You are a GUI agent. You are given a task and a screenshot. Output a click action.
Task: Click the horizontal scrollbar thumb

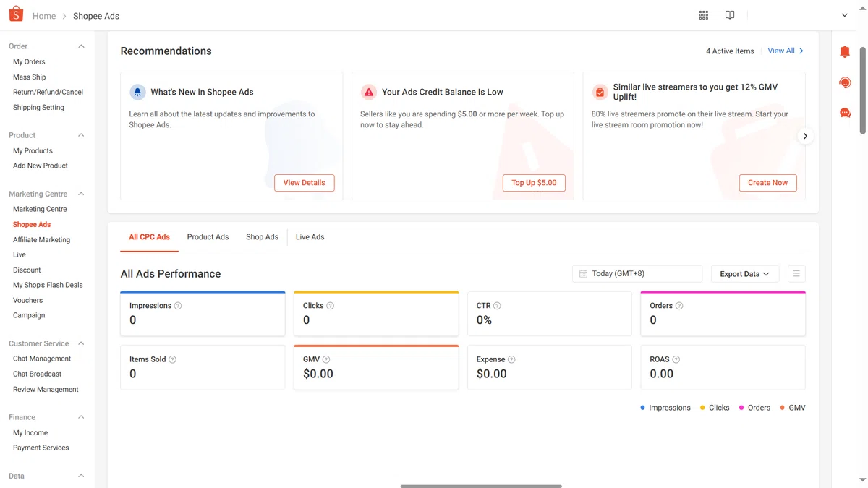tap(481, 486)
